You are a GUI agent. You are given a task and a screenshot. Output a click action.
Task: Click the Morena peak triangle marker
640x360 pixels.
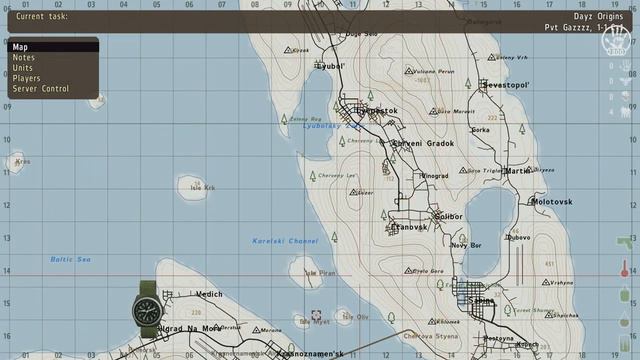pos(256,330)
